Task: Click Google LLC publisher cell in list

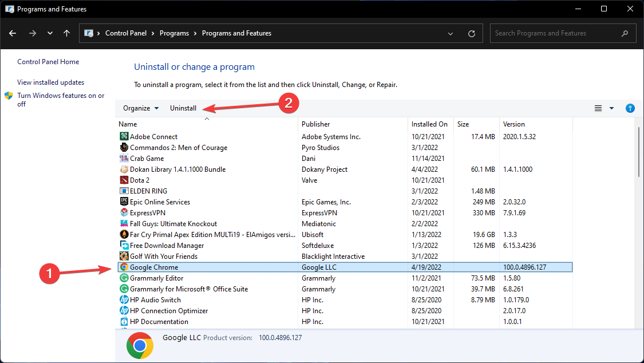Action: tap(319, 267)
